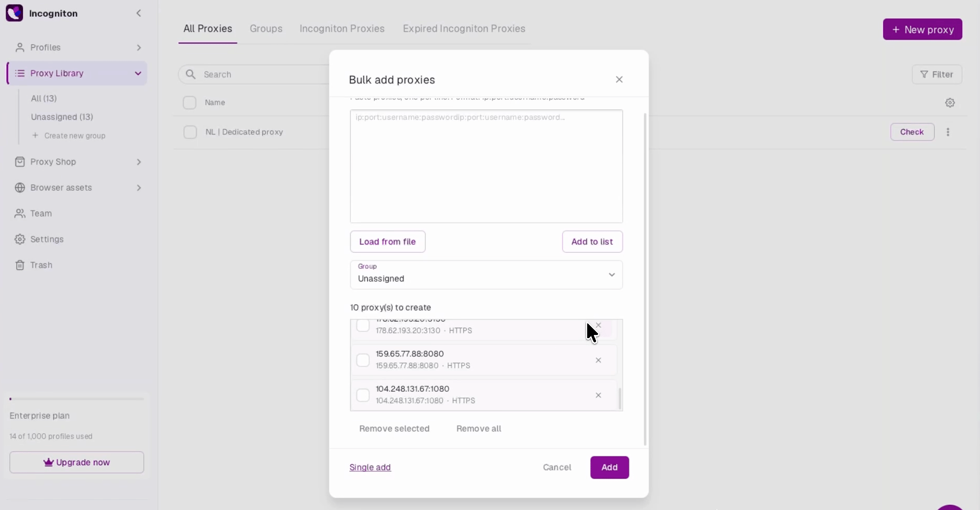Tick the checkbox for 159.65.77.88:8080
The width and height of the screenshot is (980, 510).
[363, 360]
